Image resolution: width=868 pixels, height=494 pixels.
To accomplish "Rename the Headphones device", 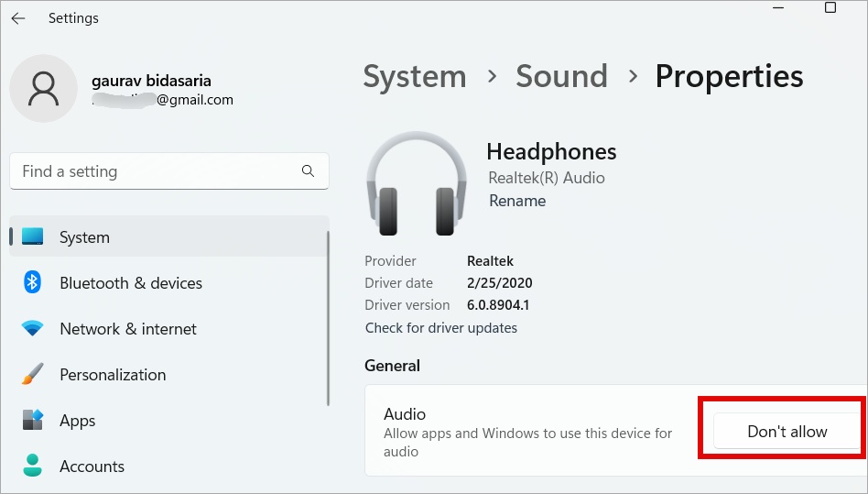I will 517,201.
